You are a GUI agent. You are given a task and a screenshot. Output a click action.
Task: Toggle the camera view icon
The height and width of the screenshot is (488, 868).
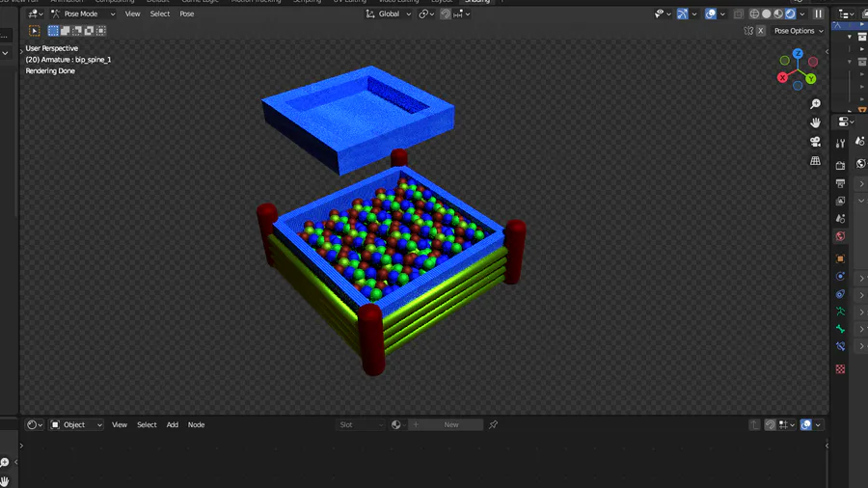click(815, 142)
